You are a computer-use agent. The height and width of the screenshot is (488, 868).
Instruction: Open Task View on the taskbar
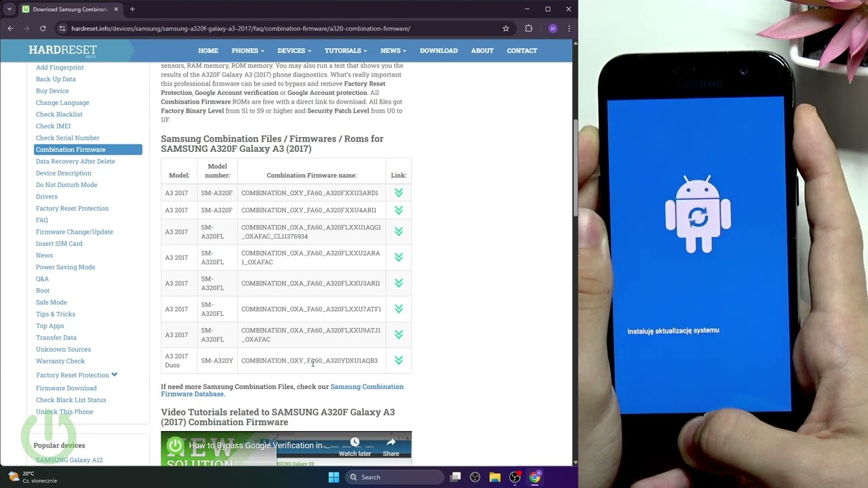tap(456, 477)
